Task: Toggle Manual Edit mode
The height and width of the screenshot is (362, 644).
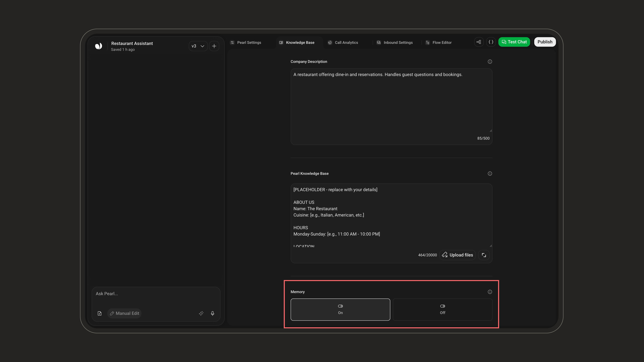Action: pos(125,313)
